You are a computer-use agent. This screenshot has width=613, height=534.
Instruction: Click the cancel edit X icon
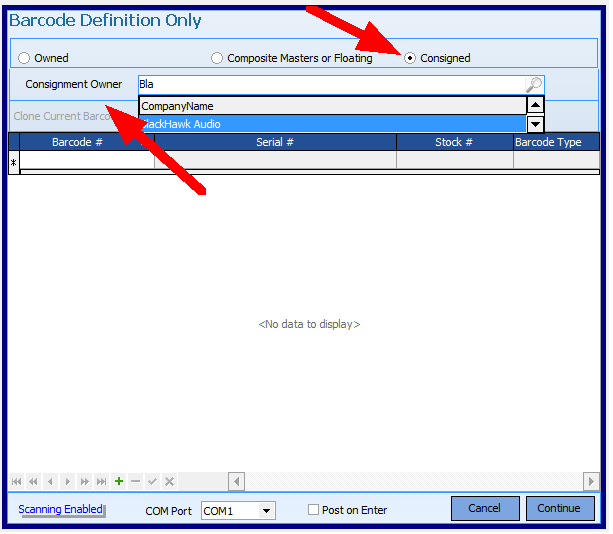click(169, 482)
